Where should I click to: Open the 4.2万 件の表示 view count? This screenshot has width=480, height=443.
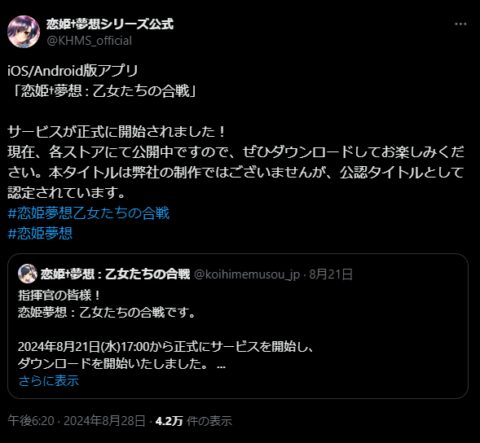pyautogui.click(x=194, y=421)
